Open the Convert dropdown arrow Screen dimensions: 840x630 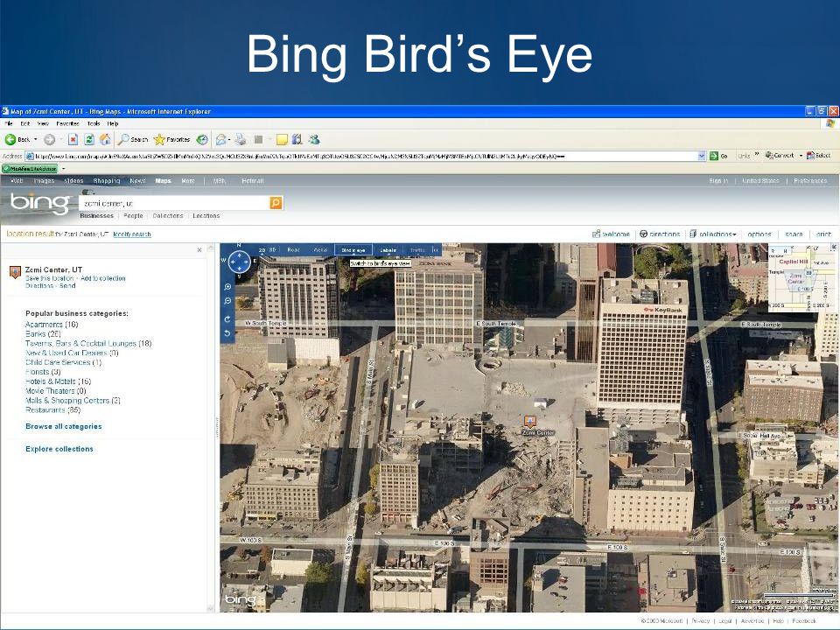point(801,156)
